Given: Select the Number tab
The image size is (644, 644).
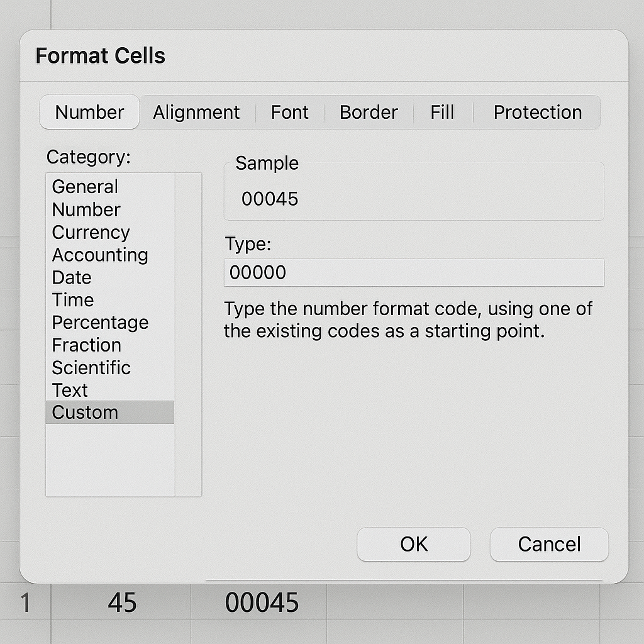Looking at the screenshot, I should [x=89, y=113].
